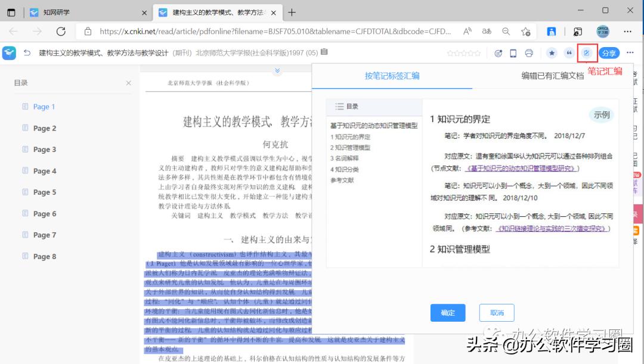
Task: Open mobile phone reading mode icon
Action: coord(513,53)
